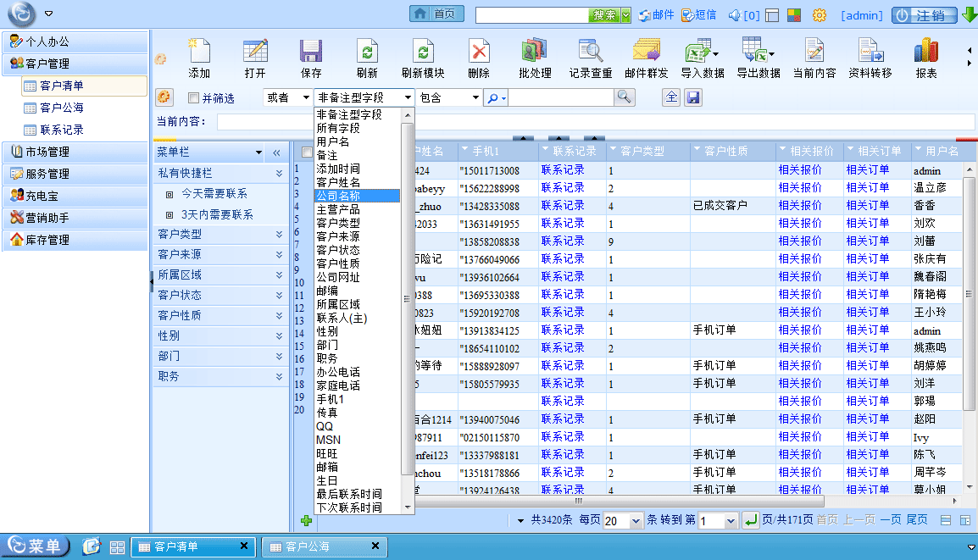978x560 pixels.
Task: Click the 刷新模块 refresh module icon
Action: click(x=423, y=52)
